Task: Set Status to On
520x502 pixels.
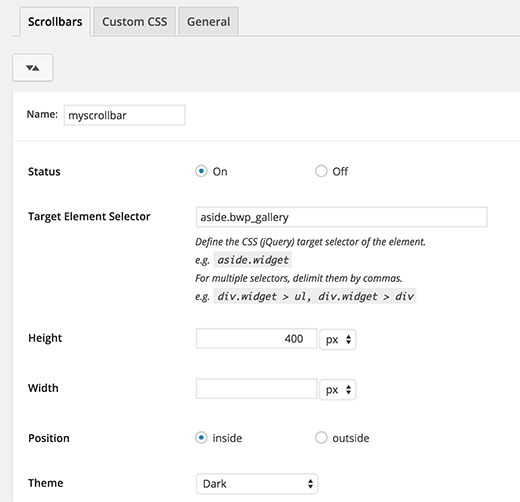Action: pos(201,171)
